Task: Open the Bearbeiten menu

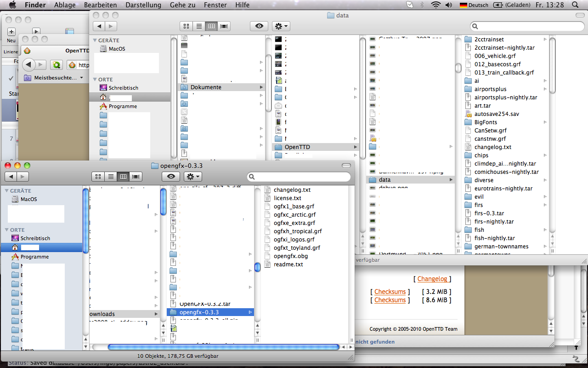Action: click(101, 5)
